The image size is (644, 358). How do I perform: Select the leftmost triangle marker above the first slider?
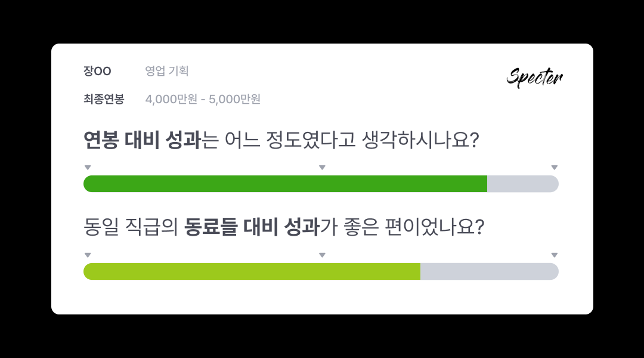88,168
